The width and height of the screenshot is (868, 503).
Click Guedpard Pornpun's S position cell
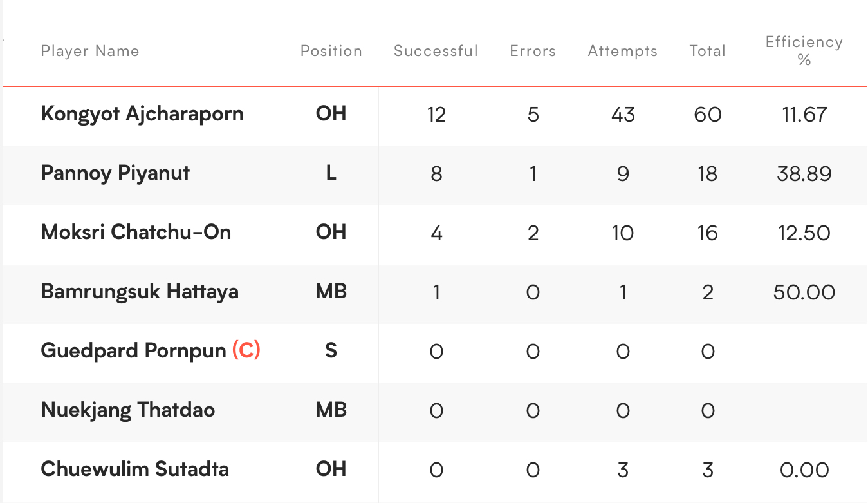click(331, 351)
